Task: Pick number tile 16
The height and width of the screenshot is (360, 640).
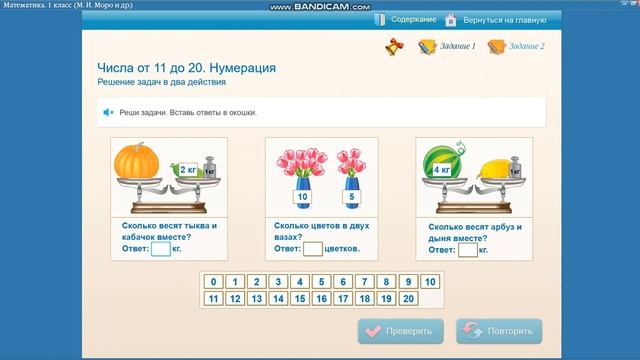Action: click(322, 299)
